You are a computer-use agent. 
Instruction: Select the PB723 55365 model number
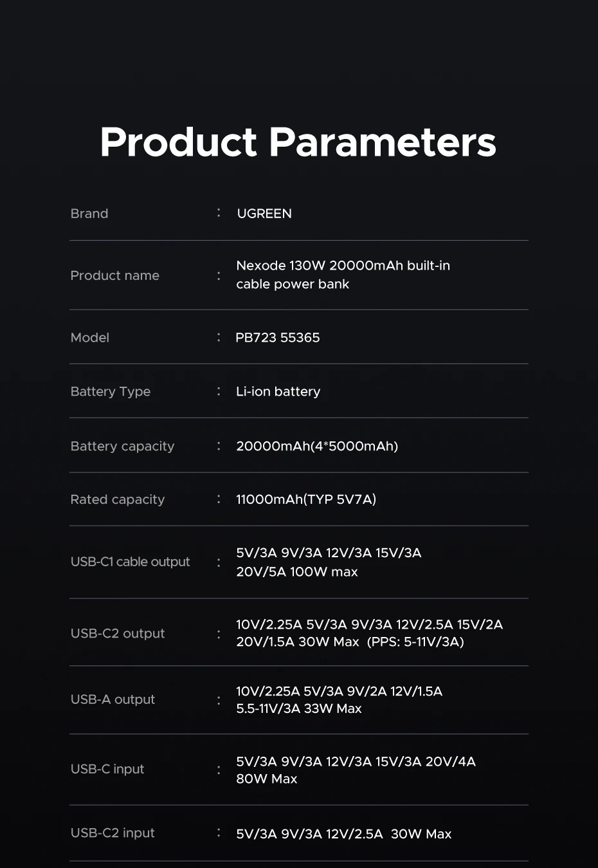pyautogui.click(x=278, y=338)
